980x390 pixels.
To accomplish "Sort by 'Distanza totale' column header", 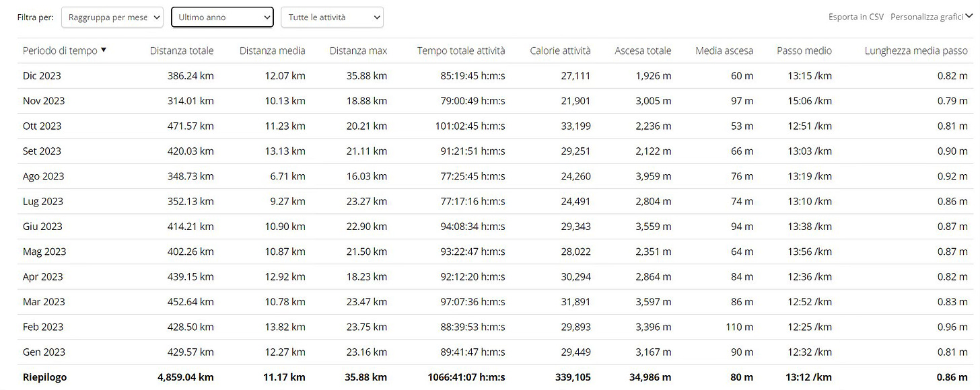I will (x=182, y=50).
